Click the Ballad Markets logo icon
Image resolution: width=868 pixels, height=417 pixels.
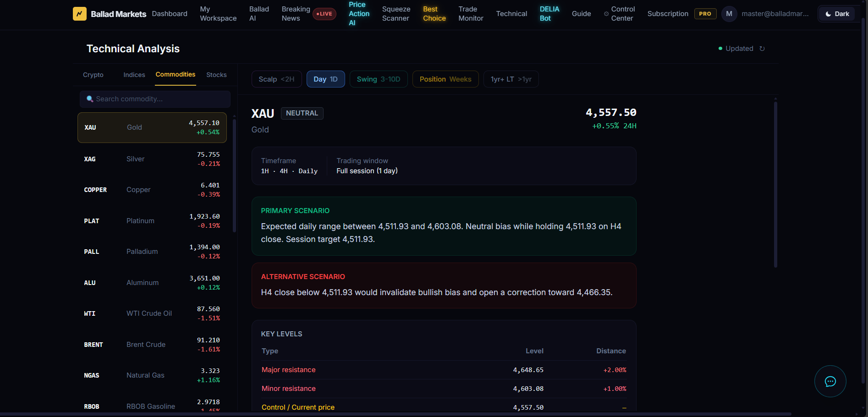80,14
